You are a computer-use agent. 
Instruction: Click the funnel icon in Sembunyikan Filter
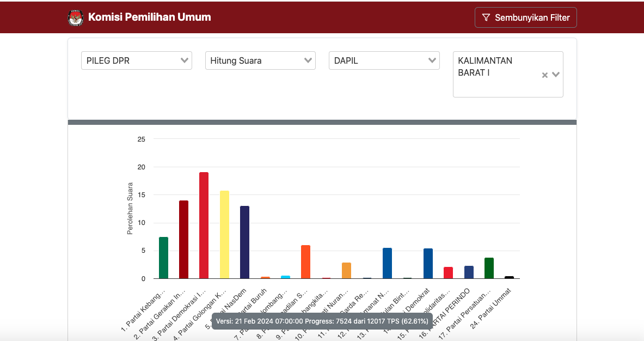coord(486,17)
